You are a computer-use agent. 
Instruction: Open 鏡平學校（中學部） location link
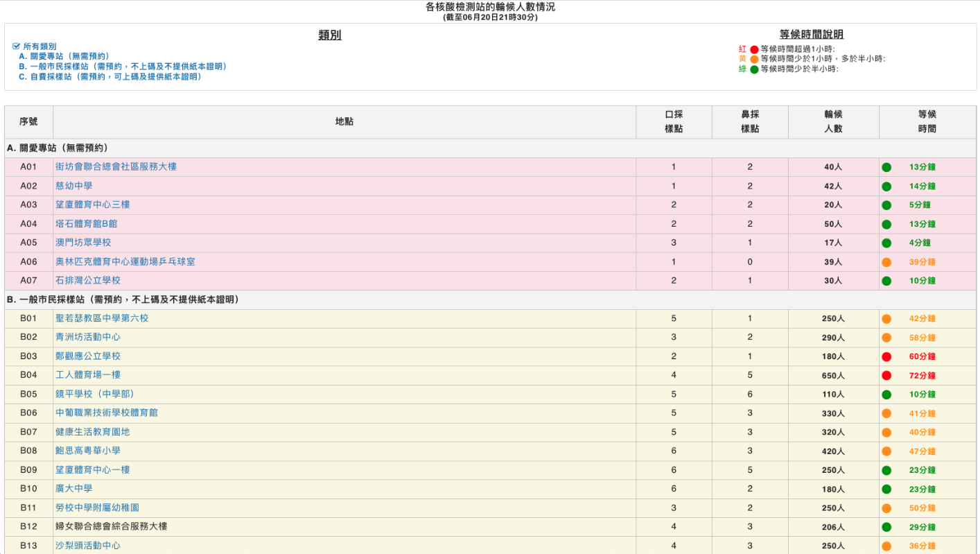point(95,394)
